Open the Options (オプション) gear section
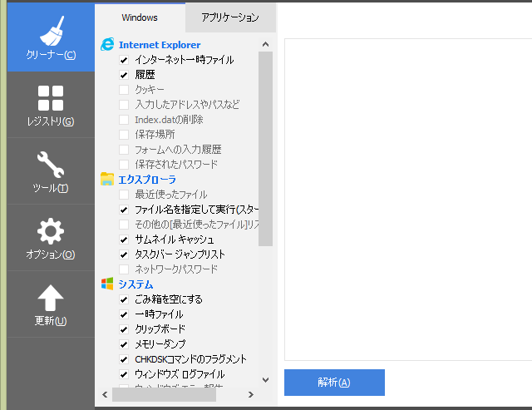Screen dimensions: 532x410 (x=51, y=238)
